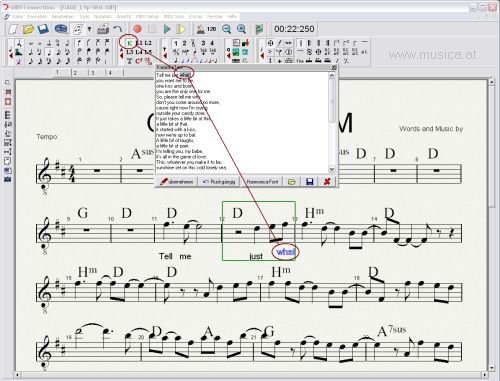Image resolution: width=500 pixels, height=381 pixels.
Task: Open the MIDI Sync menu
Action: (x=174, y=16)
